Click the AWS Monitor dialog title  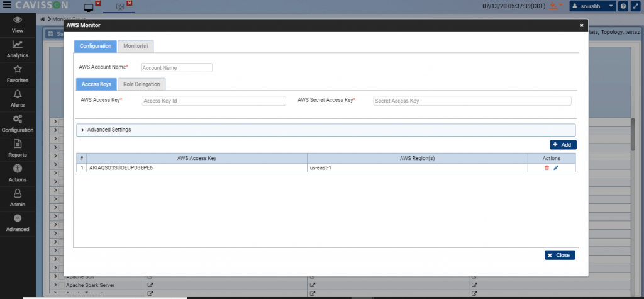pos(84,26)
